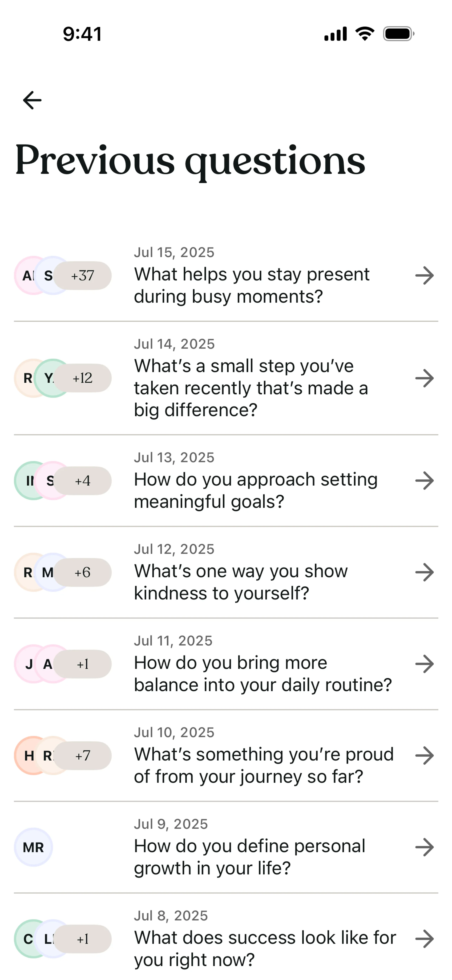
Task: Tap arrow for meaningful goals question
Action: [x=424, y=481]
